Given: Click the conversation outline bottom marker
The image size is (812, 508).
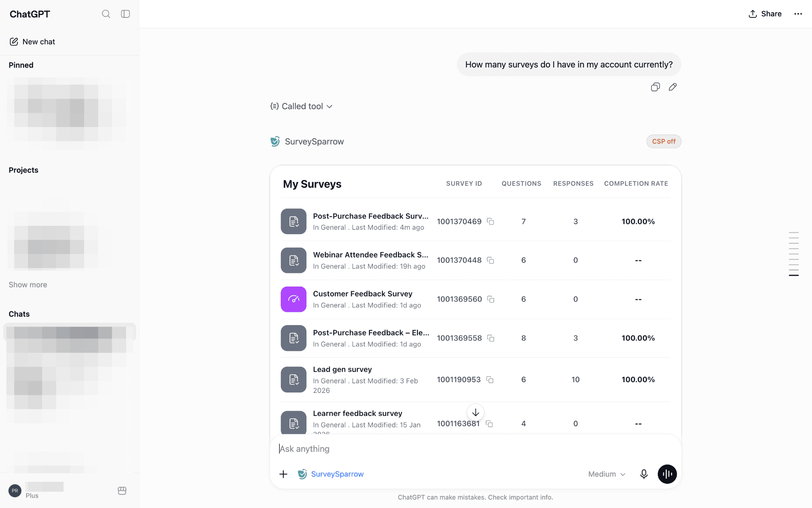Looking at the screenshot, I should tap(794, 275).
